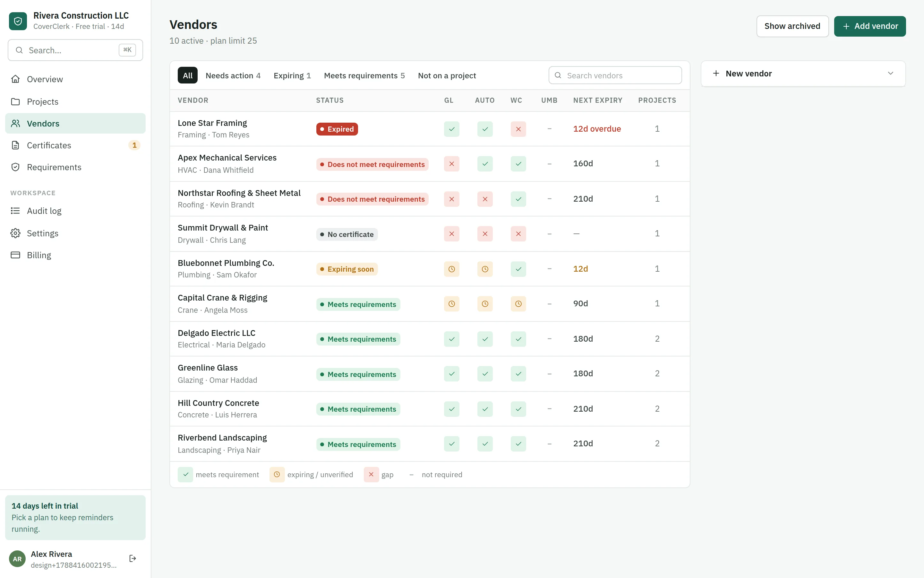Select the All filter tab
Image resolution: width=924 pixels, height=578 pixels.
187,75
